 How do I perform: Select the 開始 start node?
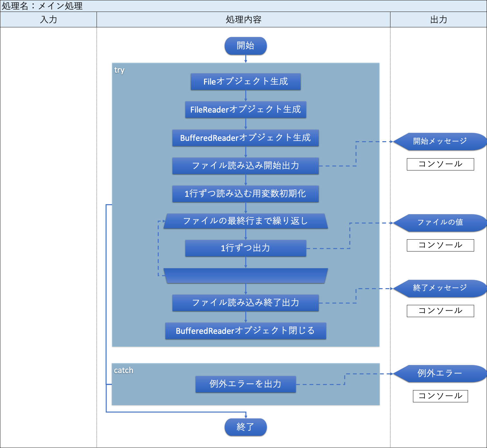point(246,46)
